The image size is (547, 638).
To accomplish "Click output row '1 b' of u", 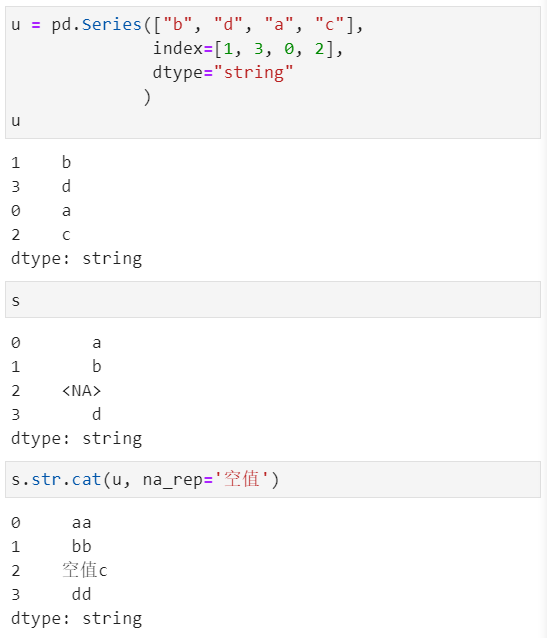I will 41,163.
